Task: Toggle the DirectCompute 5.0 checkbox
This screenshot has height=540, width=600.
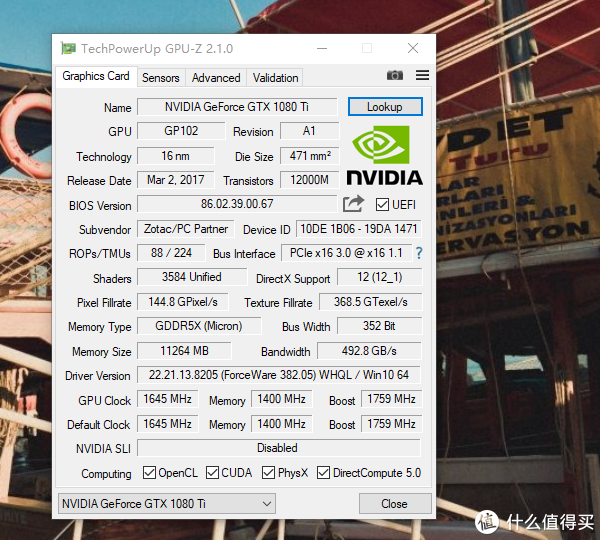Action: coord(323,473)
